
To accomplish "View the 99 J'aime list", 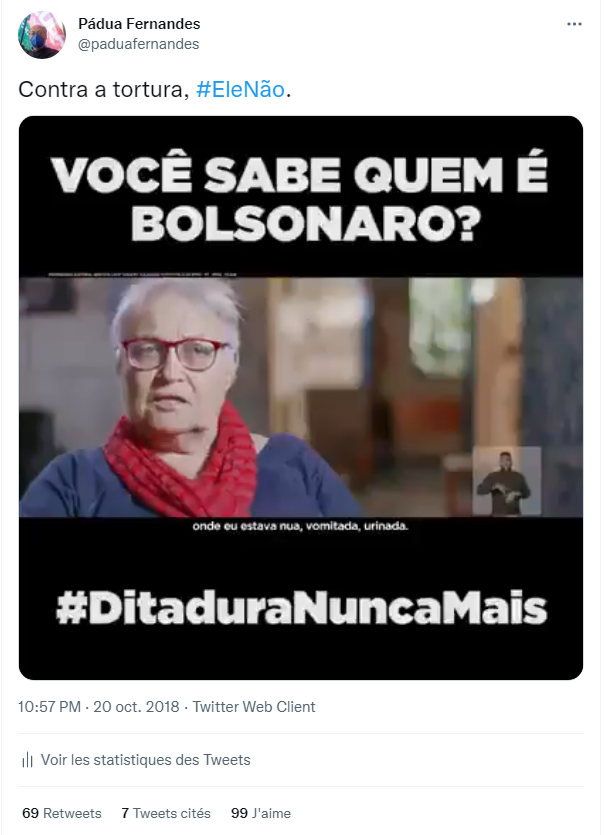I will coord(261,813).
